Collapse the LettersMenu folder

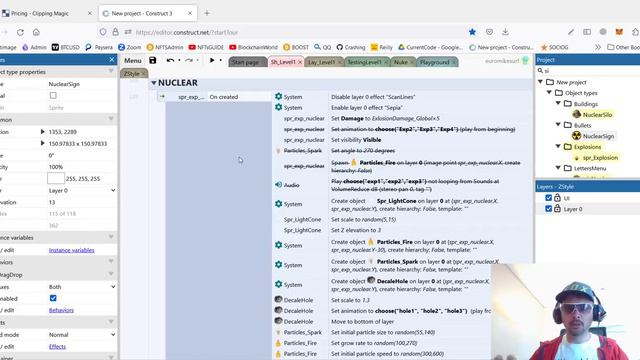[x=558, y=167]
